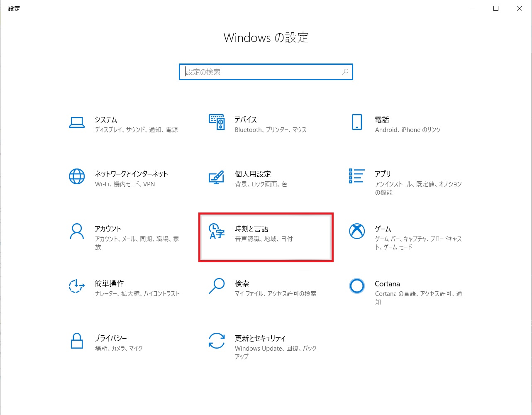Click the 簡単操作 dashed clock icon
532x415 pixels.
coord(77,286)
